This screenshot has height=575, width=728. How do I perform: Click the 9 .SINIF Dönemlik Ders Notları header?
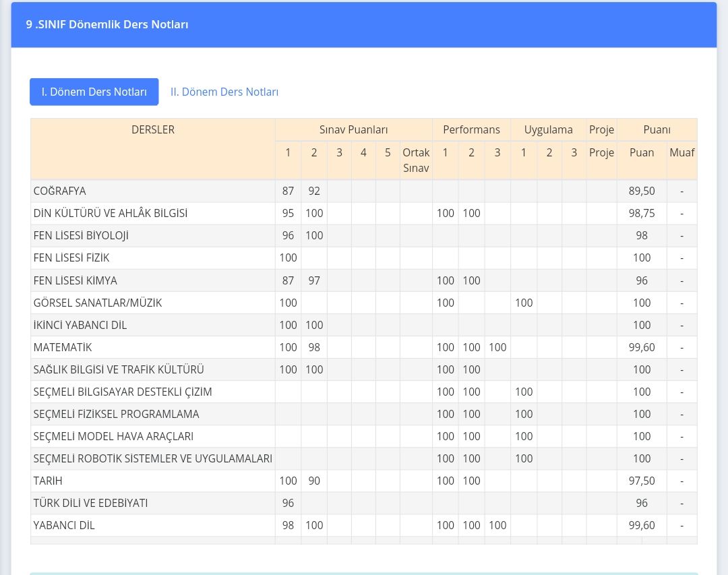point(107,25)
